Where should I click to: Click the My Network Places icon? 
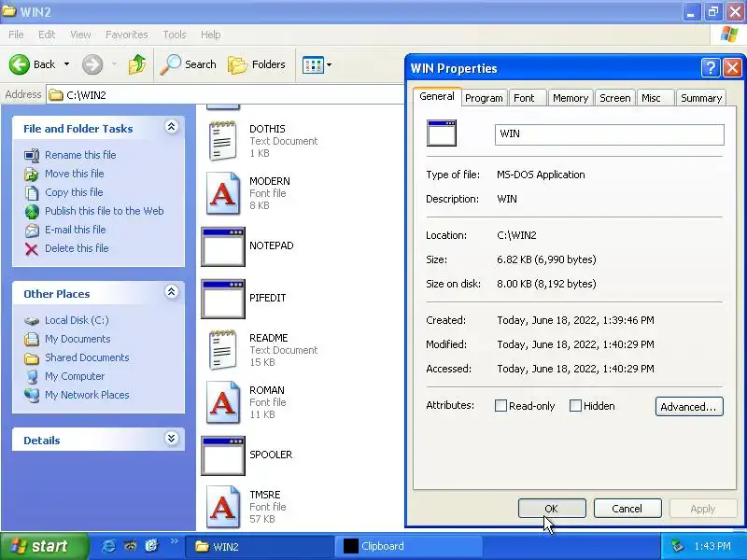32,395
